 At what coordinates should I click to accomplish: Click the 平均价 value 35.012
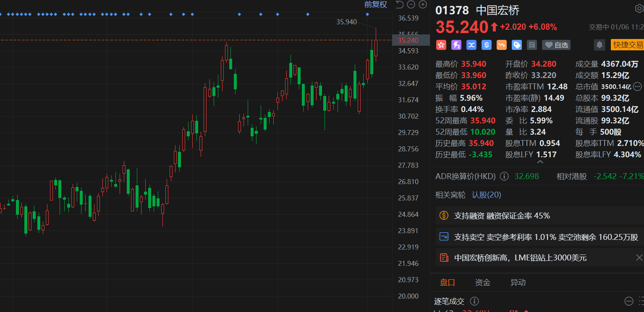click(x=474, y=87)
